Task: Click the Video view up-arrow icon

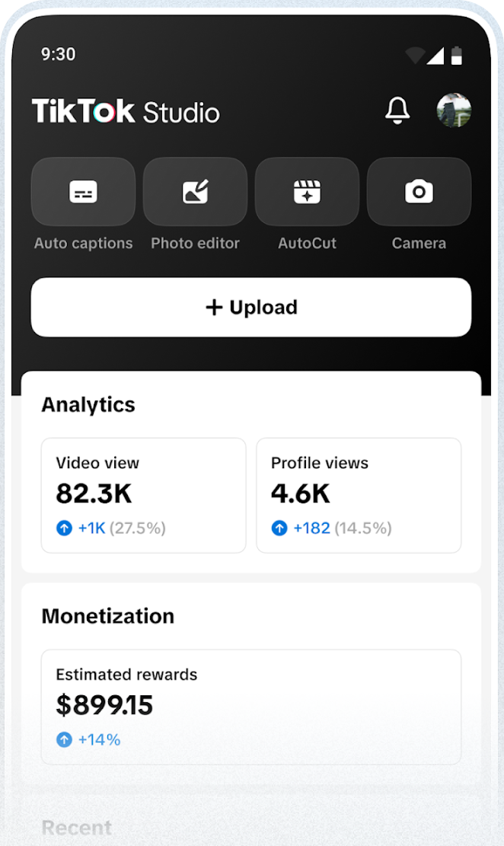Action: pos(64,528)
